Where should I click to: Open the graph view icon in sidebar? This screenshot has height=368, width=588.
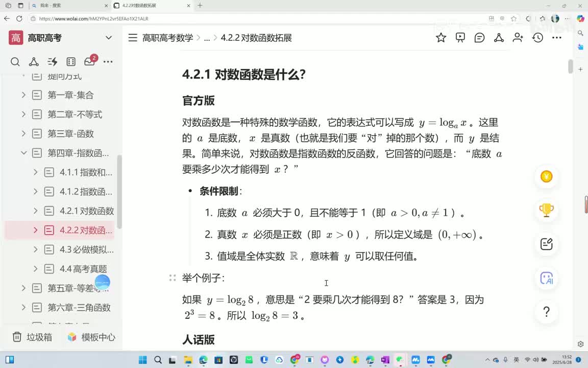tap(34, 61)
